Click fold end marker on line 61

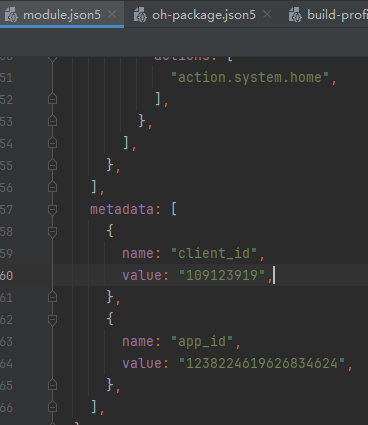(52, 297)
